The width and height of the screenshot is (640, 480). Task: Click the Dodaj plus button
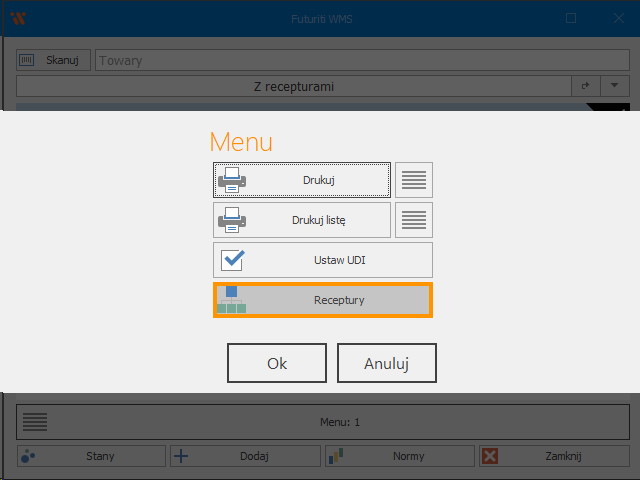[x=245, y=456]
